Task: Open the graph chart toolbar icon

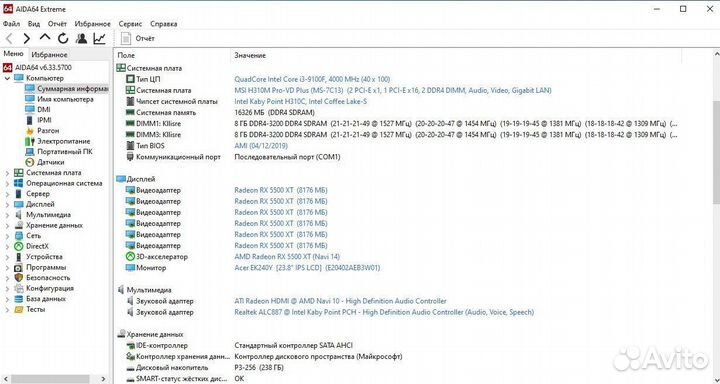Action: pyautogui.click(x=100, y=39)
